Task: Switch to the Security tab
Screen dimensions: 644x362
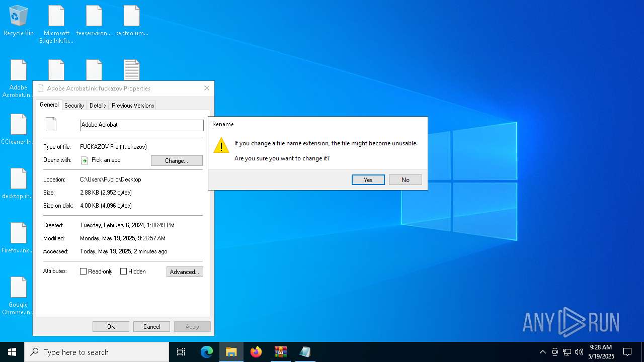Action: tap(74, 106)
